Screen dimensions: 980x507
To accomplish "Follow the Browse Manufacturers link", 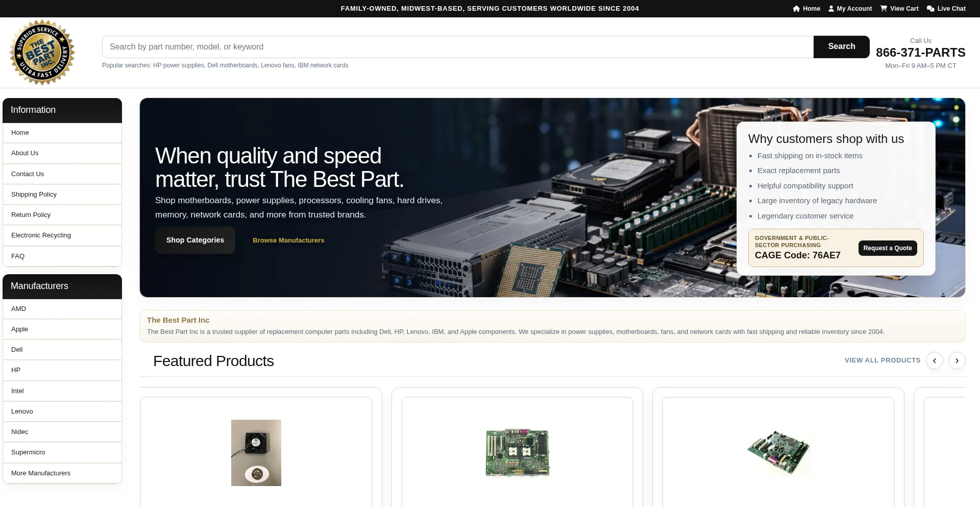I will [288, 240].
